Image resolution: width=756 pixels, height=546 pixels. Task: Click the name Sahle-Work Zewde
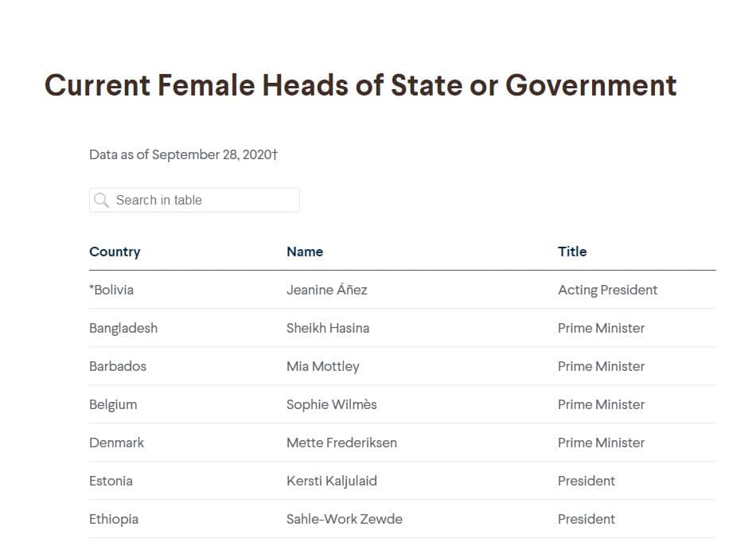coord(345,519)
